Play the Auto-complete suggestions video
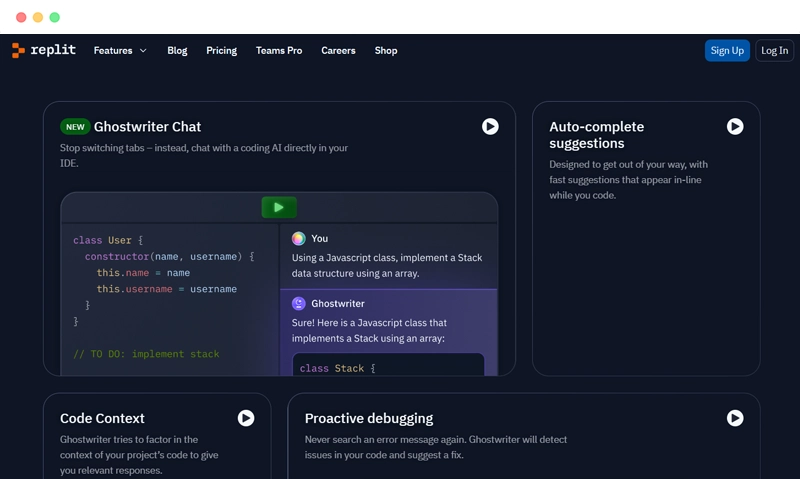800x479 pixels. pos(735,127)
